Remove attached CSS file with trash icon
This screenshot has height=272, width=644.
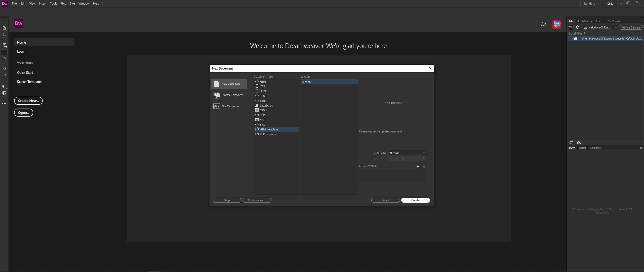[424, 166]
